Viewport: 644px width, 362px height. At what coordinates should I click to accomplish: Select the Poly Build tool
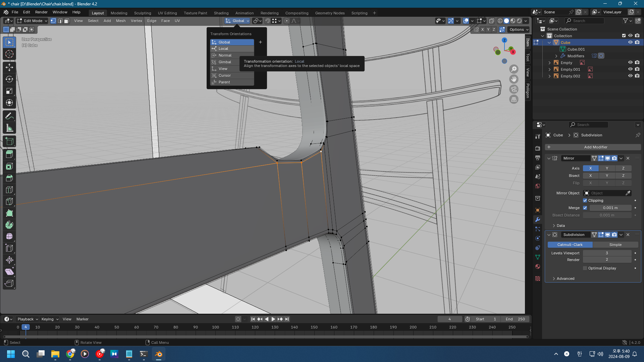(x=9, y=213)
